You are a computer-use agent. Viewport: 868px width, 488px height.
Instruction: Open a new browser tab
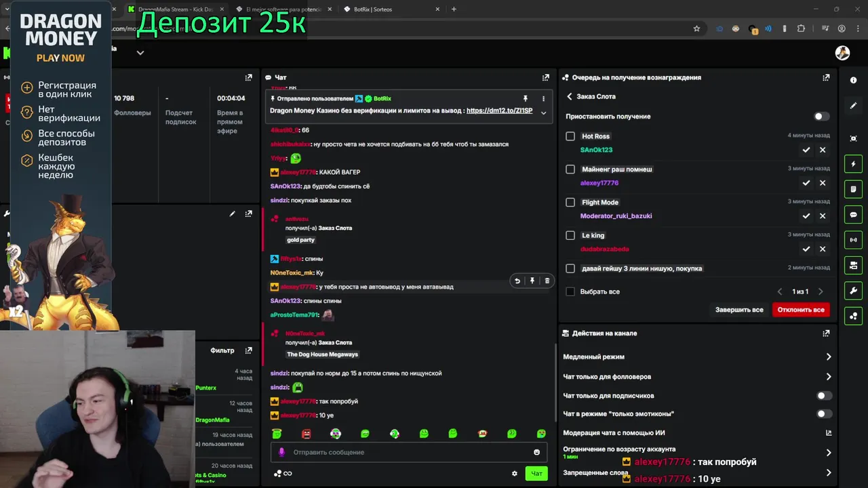(x=454, y=9)
